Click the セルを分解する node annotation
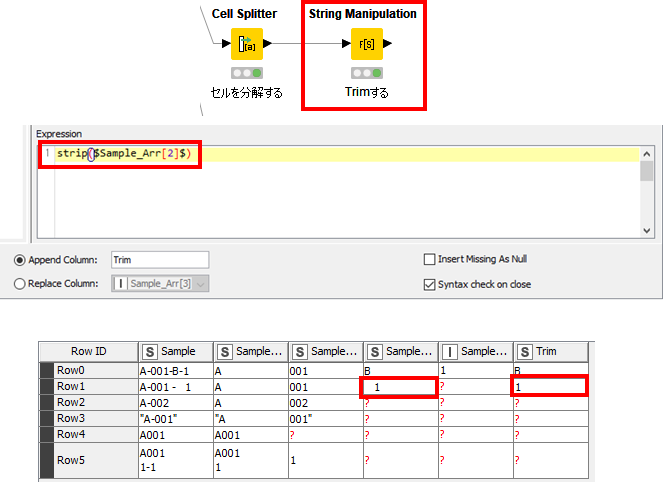 pos(247,93)
